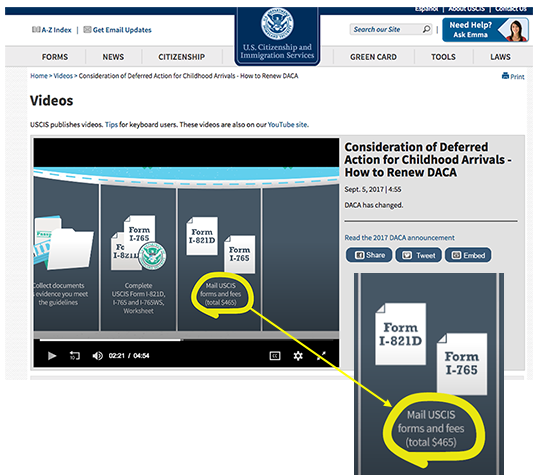533x475 pixels.
Task: Open the Embed video option
Action: click(468, 255)
